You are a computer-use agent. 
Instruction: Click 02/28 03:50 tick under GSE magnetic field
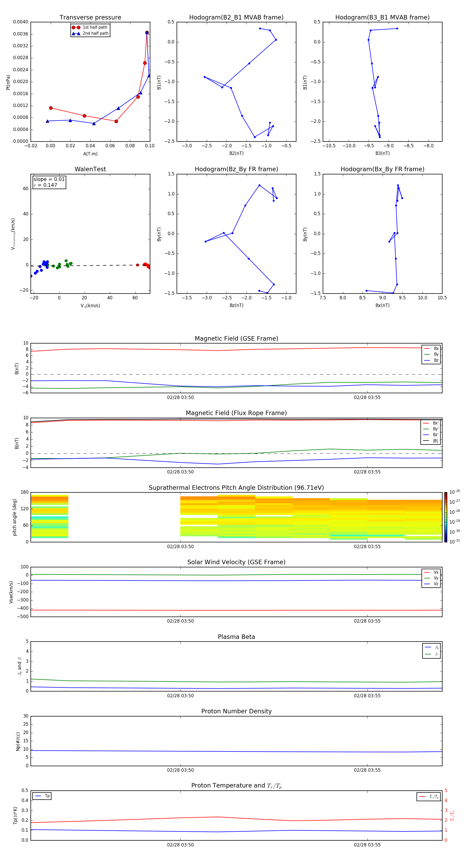point(181,398)
